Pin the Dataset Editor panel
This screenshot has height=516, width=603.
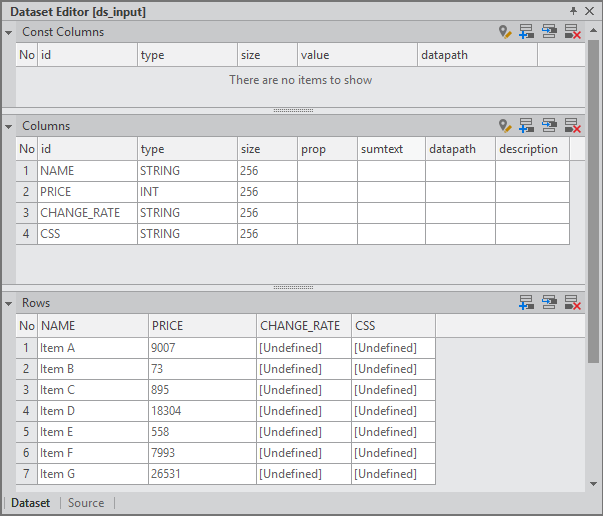573,11
